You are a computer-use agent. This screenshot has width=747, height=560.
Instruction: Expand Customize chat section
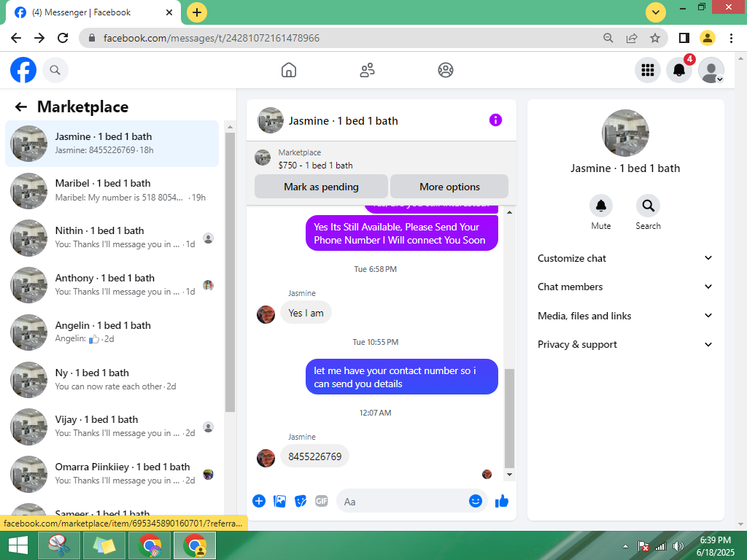point(625,258)
